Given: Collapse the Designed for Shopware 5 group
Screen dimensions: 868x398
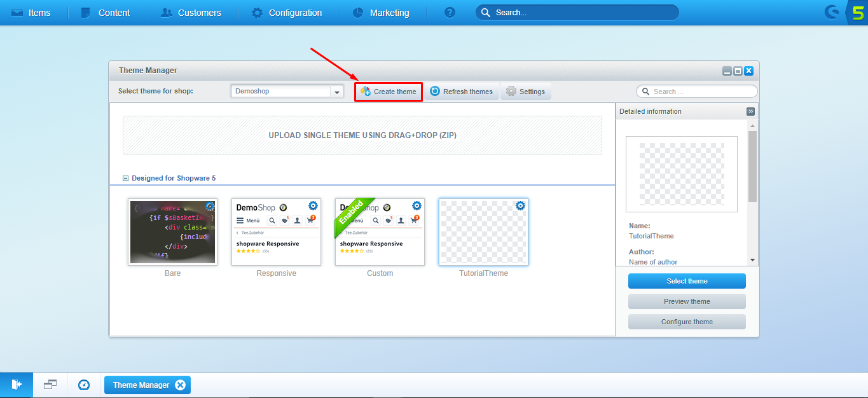Looking at the screenshot, I should pos(125,179).
